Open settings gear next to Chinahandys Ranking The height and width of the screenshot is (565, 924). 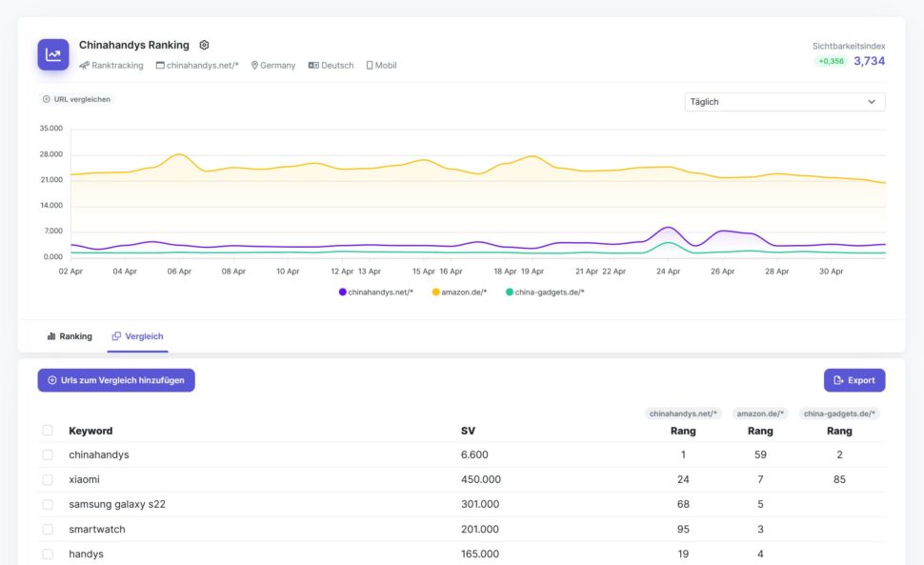tap(204, 45)
